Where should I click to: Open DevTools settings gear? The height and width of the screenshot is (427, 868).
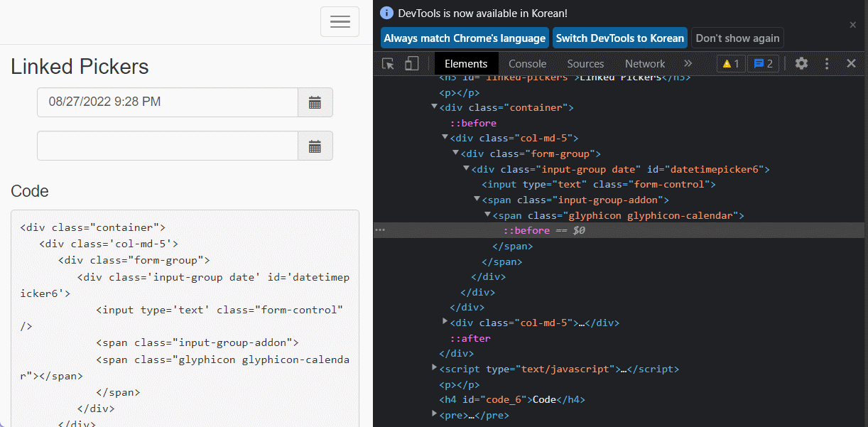pyautogui.click(x=801, y=63)
